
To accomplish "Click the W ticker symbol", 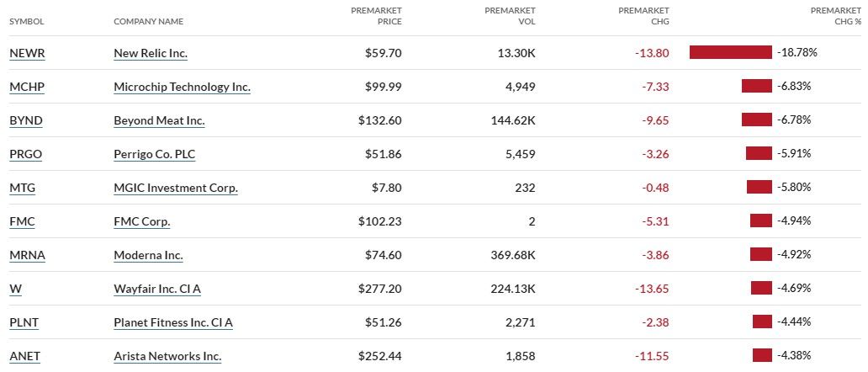I will [x=15, y=289].
